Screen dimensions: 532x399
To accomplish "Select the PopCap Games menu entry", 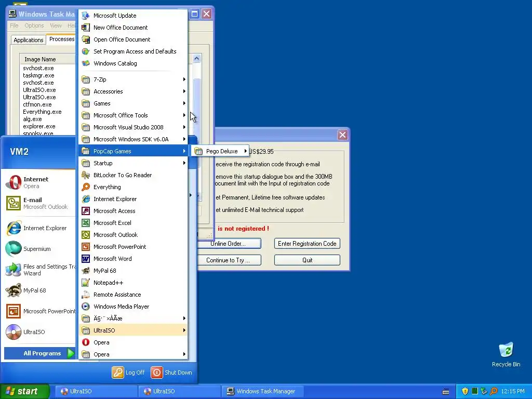I will click(134, 151).
